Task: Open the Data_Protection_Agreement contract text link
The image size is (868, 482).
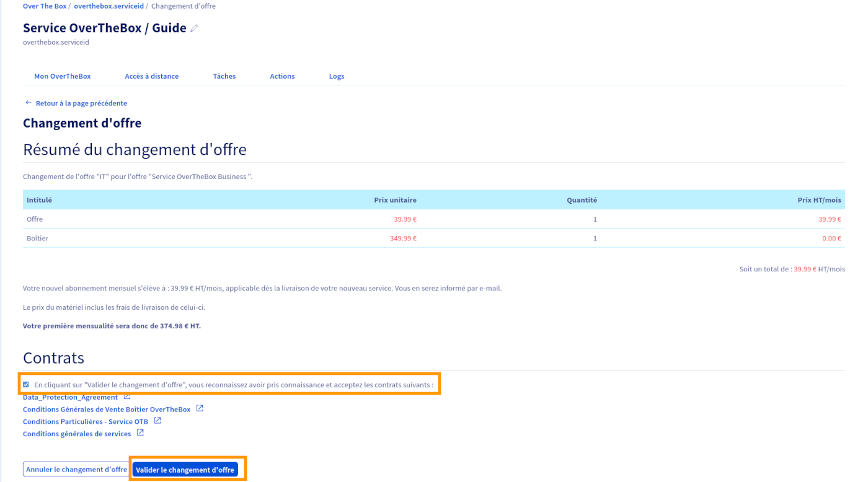Action: [70, 398]
